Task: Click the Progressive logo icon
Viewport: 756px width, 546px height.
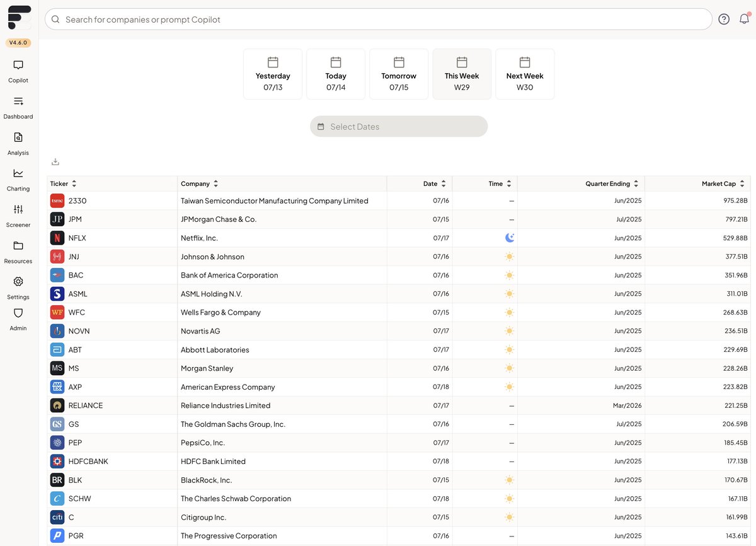Action: coord(57,536)
